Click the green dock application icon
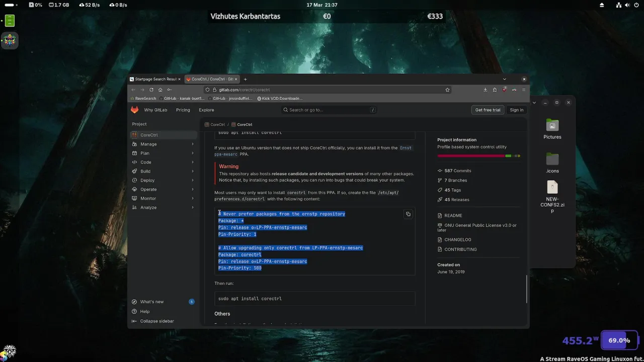The width and height of the screenshot is (644, 362). coord(10,21)
